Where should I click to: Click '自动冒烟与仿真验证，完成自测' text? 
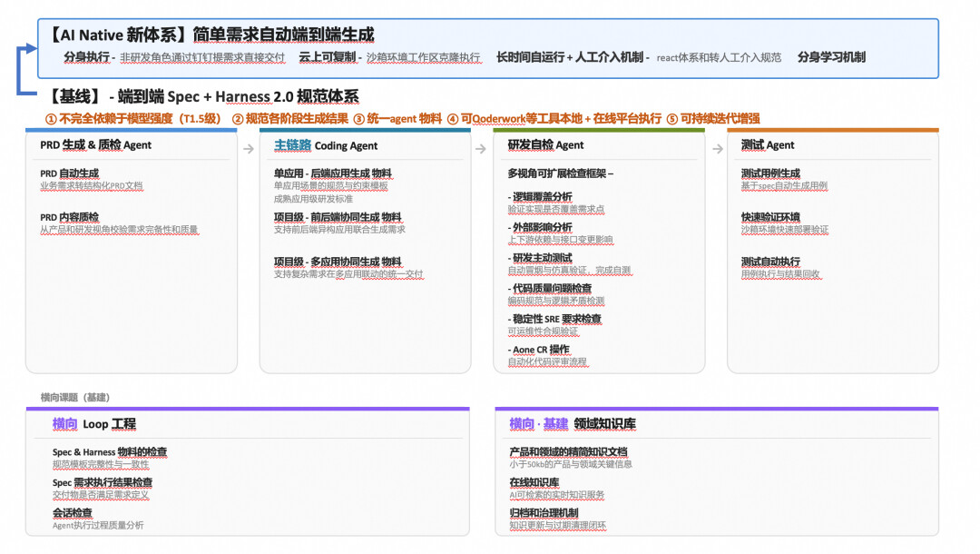pyautogui.click(x=569, y=270)
